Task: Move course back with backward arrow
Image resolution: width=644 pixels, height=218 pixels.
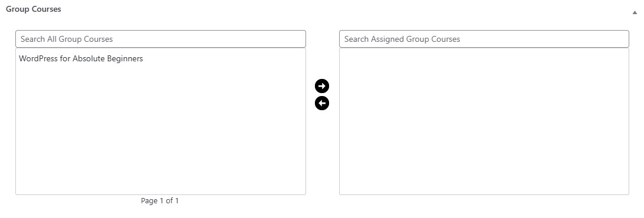Action: point(322,103)
